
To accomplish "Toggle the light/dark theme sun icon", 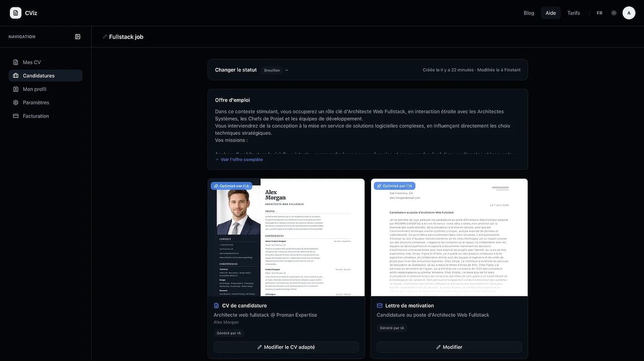I will 614,13.
